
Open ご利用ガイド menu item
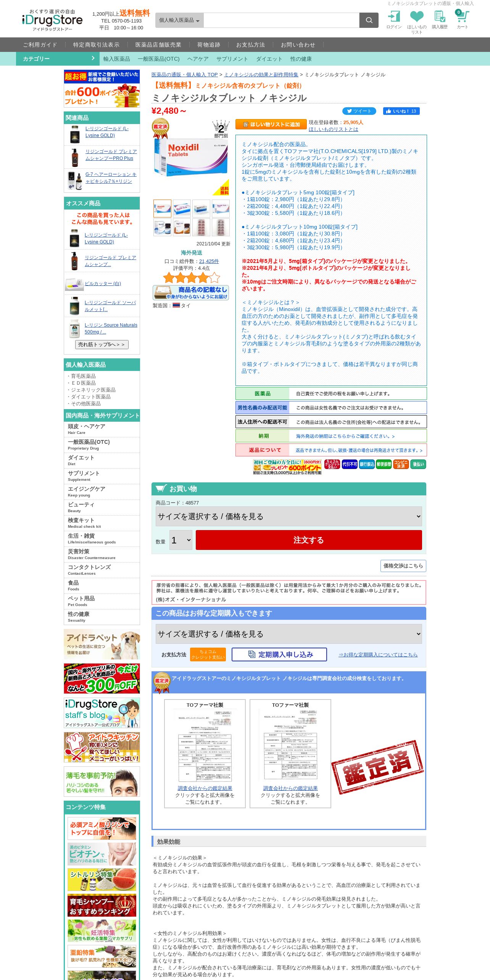(40, 45)
